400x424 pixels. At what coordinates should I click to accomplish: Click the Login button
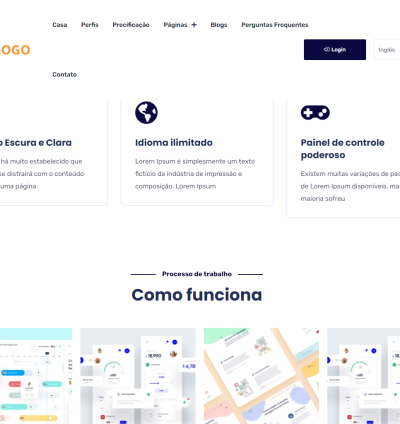click(335, 50)
